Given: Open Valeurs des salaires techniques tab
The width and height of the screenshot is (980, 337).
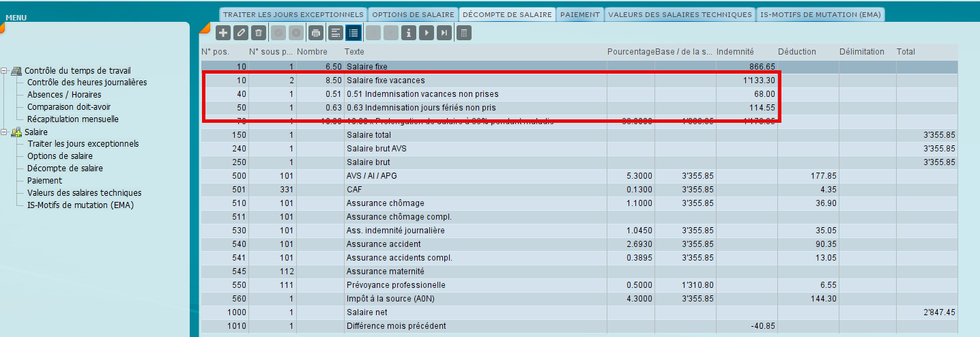Looking at the screenshot, I should tap(680, 14).
